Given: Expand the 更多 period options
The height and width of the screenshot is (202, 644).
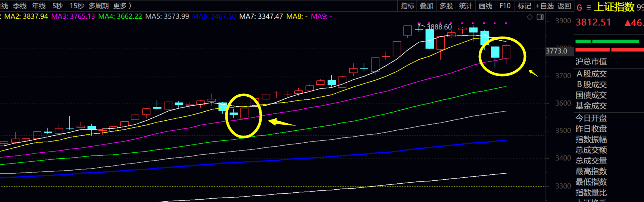Looking at the screenshot, I should pyautogui.click(x=122, y=6).
